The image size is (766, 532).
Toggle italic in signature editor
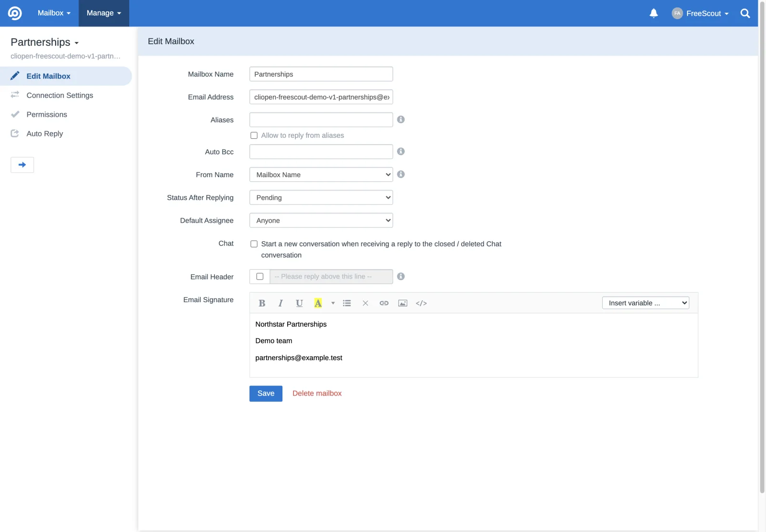coord(281,303)
